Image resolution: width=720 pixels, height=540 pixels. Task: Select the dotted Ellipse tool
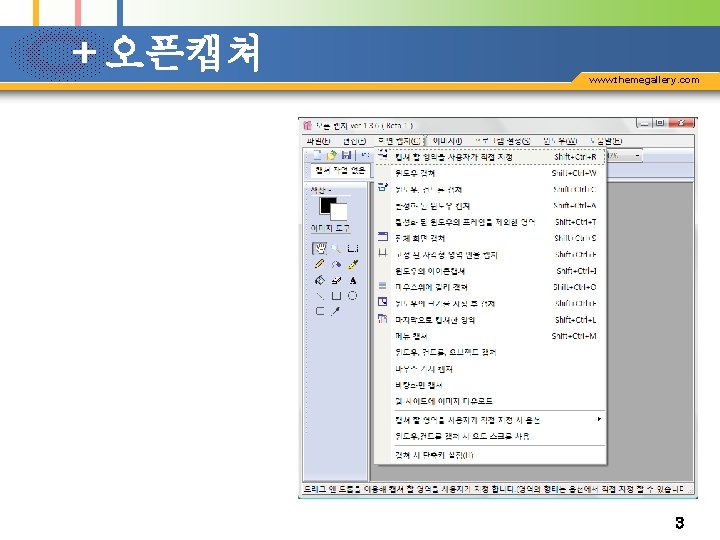352,296
